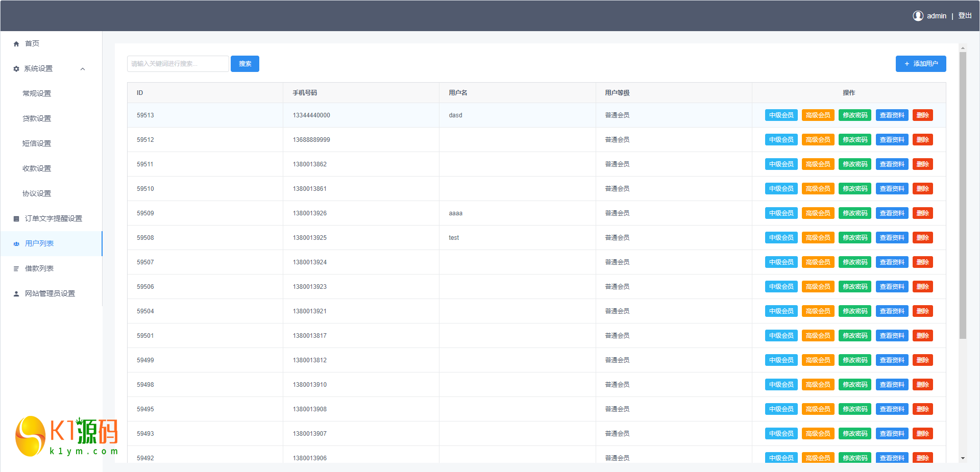The image size is (980, 472).
Task: Click 查看资料 for user 59510
Action: pyautogui.click(x=892, y=189)
